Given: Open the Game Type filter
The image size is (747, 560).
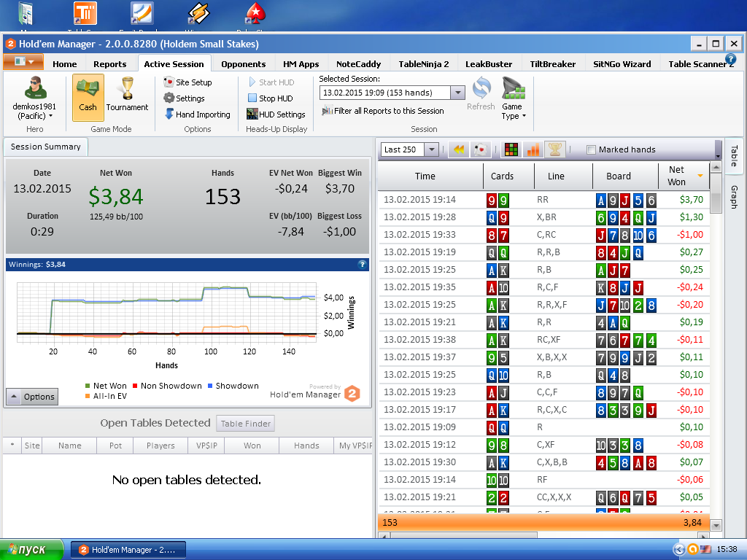Looking at the screenshot, I should (514, 98).
